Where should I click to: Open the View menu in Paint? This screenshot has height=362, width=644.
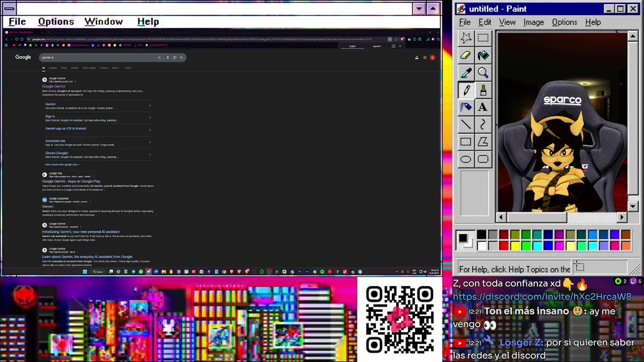pyautogui.click(x=507, y=22)
